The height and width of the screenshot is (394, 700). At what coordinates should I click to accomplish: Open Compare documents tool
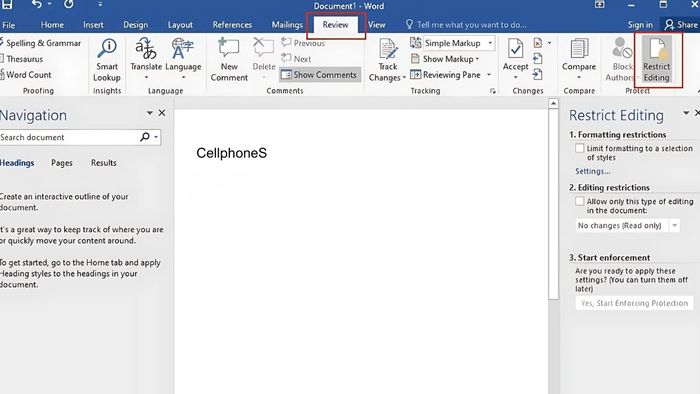(x=579, y=59)
